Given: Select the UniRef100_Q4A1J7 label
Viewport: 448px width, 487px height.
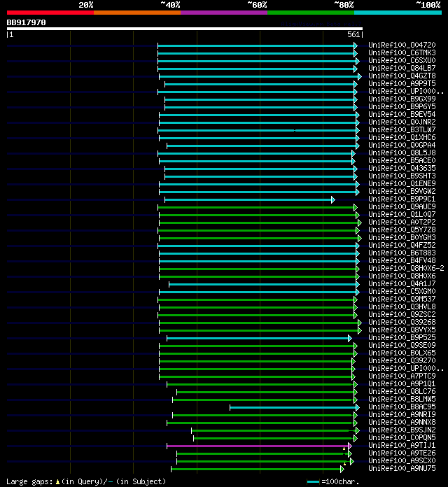Looking at the screenshot, I should tap(402, 283).
